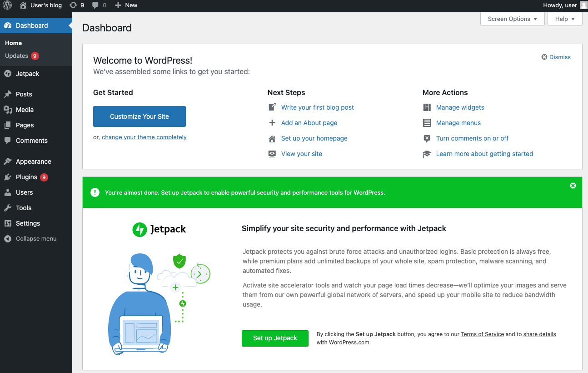Click the updates arrows icon showing 9
The height and width of the screenshot is (373, 588).
click(x=74, y=5)
